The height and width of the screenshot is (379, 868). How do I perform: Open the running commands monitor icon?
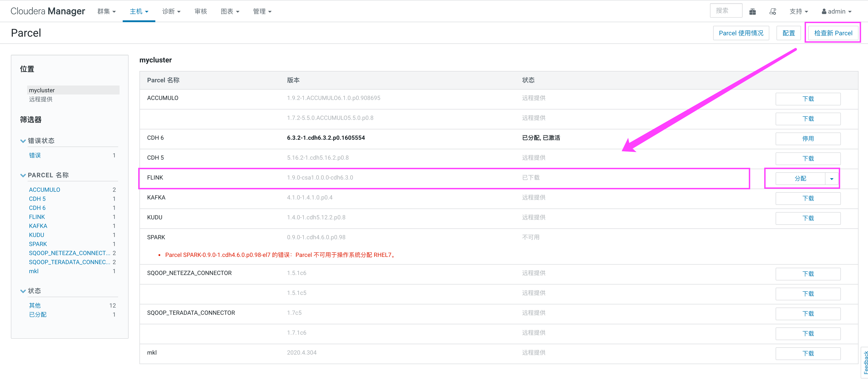pos(773,12)
